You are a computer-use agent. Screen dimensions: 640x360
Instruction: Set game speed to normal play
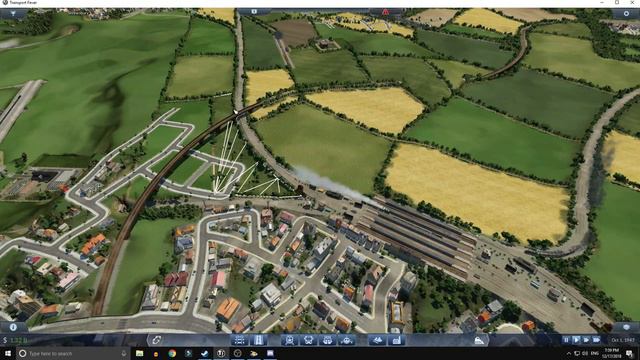tap(576, 340)
